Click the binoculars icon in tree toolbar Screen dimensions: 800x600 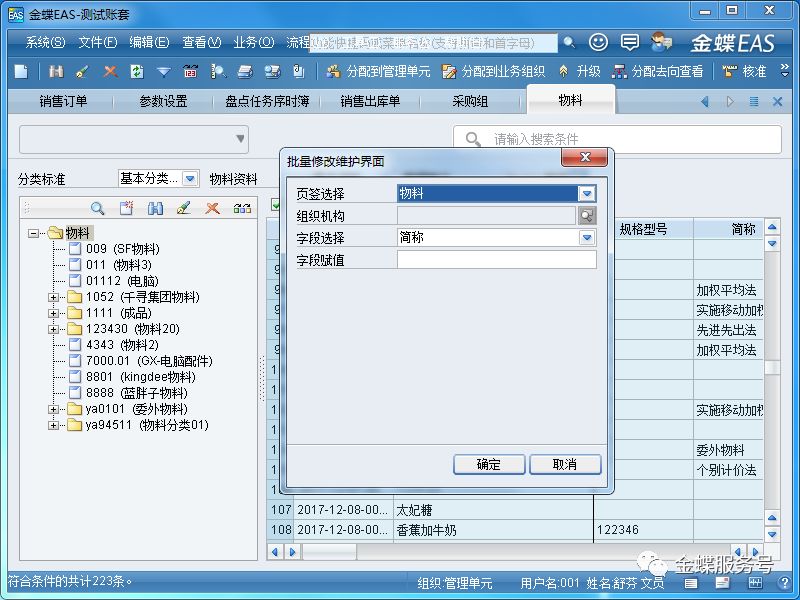[155, 208]
